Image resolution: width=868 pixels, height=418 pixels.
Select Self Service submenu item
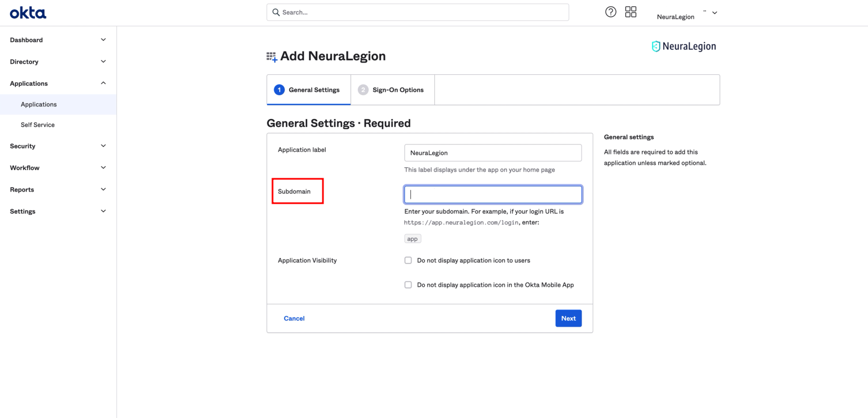pyautogui.click(x=58, y=125)
